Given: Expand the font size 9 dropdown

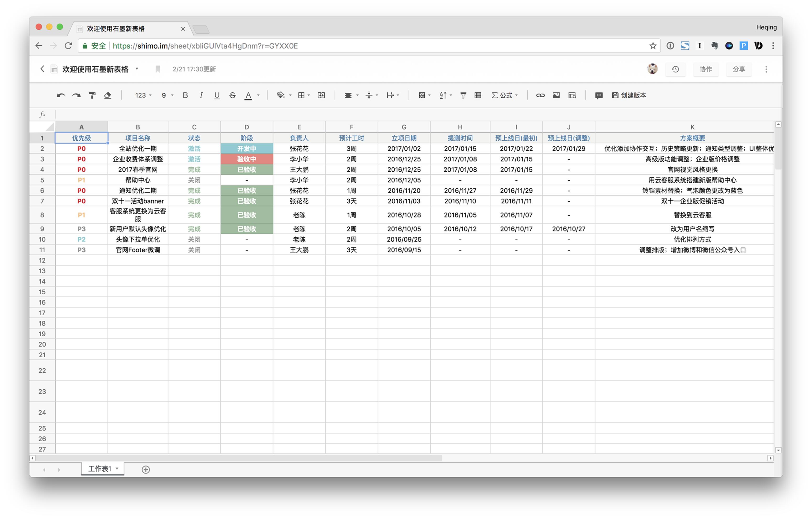Looking at the screenshot, I should (x=167, y=96).
